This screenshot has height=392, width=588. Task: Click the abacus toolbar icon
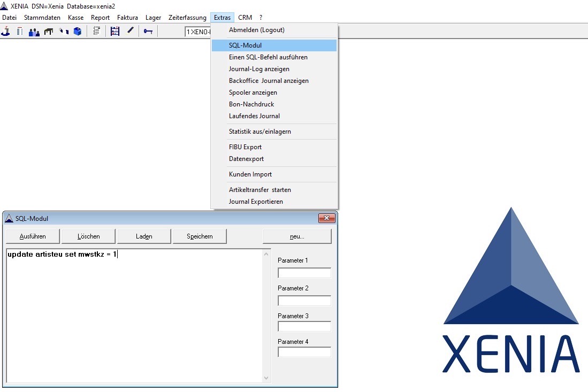click(114, 31)
